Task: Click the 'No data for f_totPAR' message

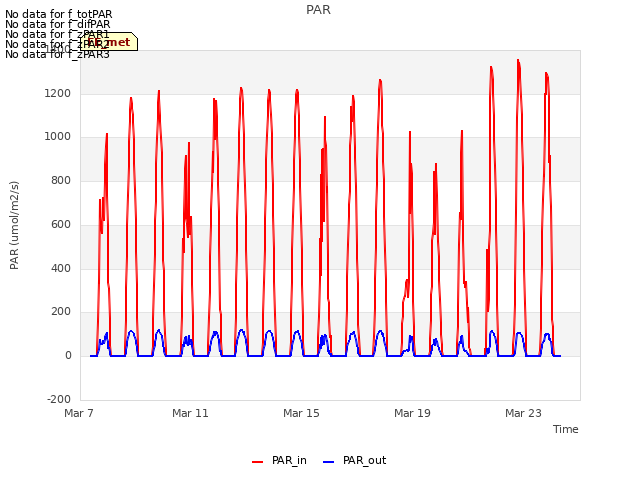Action: [58, 14]
